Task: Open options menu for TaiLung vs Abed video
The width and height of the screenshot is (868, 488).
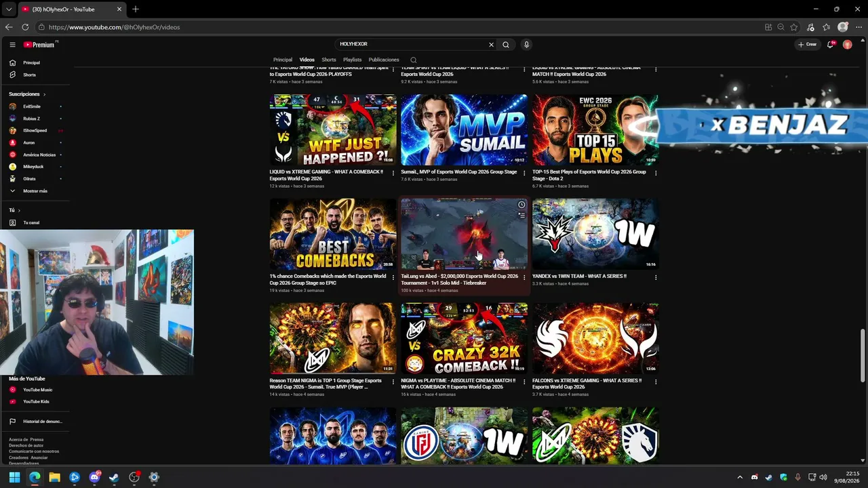Action: point(524,277)
